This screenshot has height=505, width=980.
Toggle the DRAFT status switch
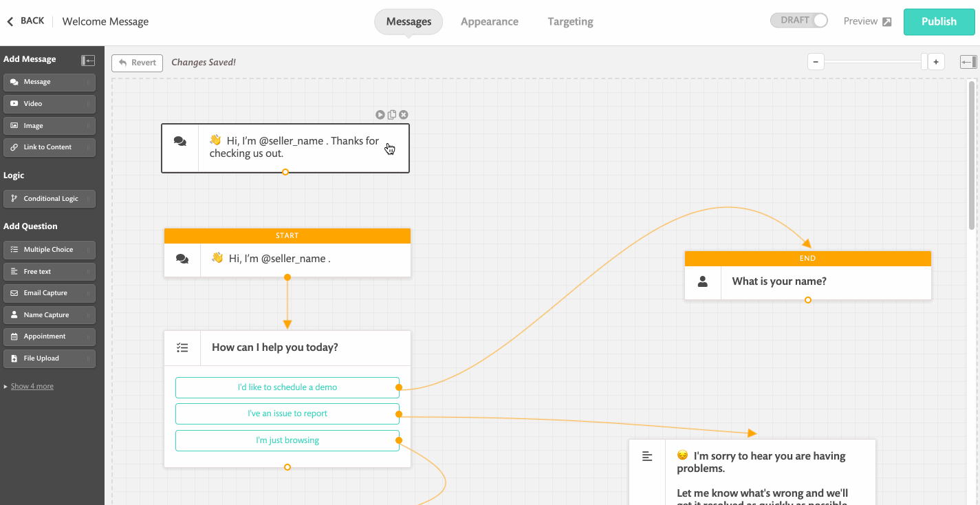(799, 20)
